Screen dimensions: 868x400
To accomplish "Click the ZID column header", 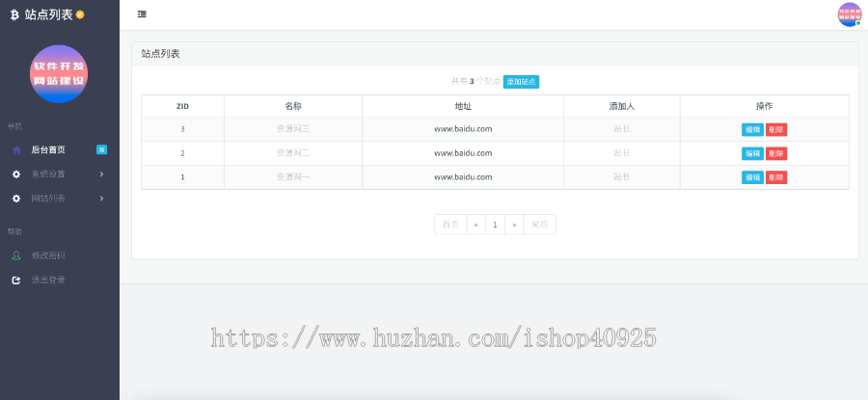I will pos(182,106).
